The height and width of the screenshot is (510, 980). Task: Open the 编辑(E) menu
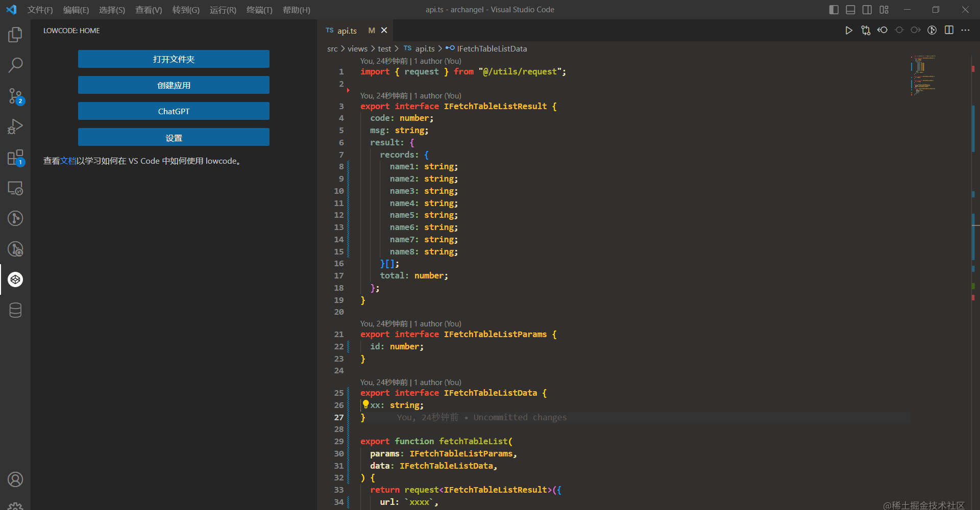[76, 10]
